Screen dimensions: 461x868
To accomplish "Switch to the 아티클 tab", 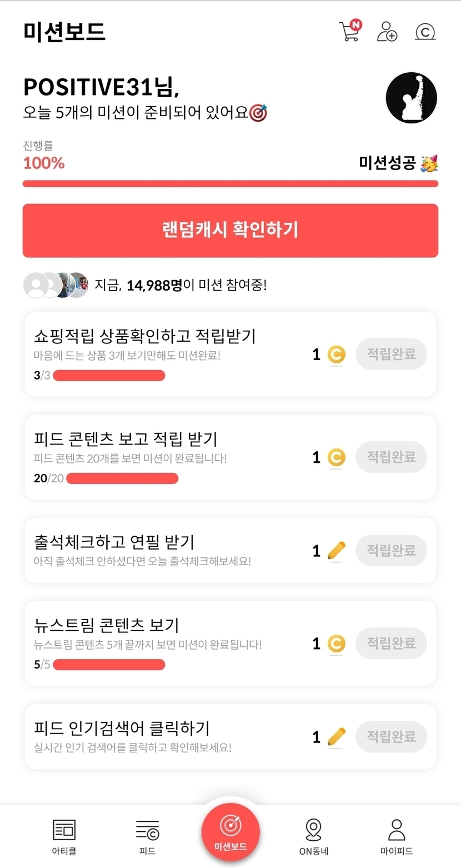I will tap(64, 836).
